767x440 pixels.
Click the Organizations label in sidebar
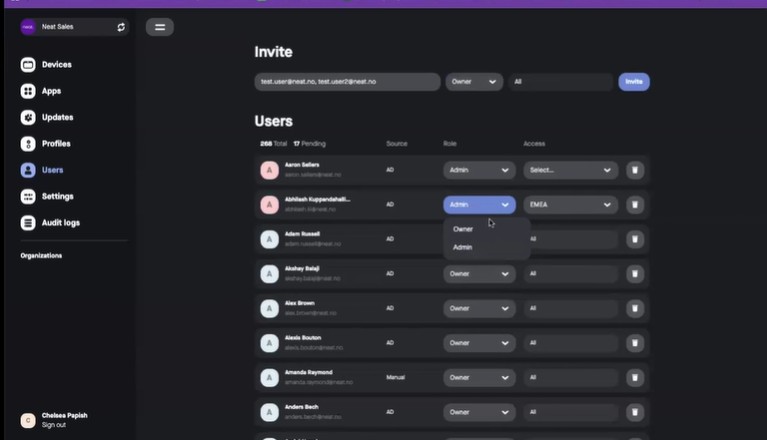click(41, 256)
